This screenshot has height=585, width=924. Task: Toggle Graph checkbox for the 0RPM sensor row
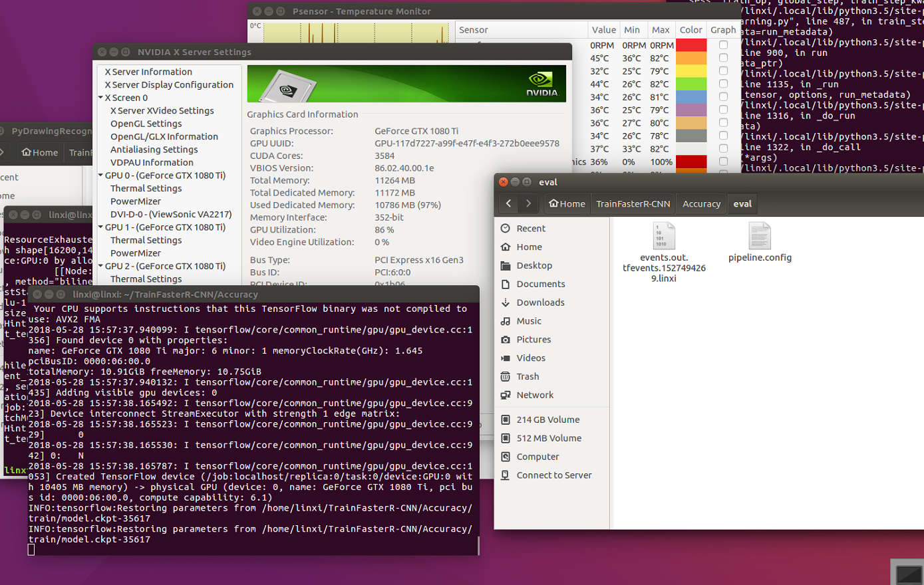click(x=723, y=45)
